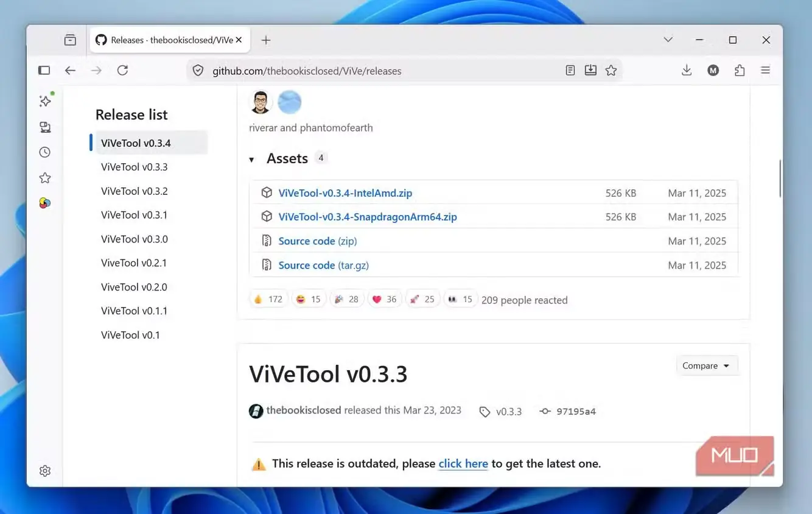
Task: Open the Compare dropdown
Action: coord(707,365)
